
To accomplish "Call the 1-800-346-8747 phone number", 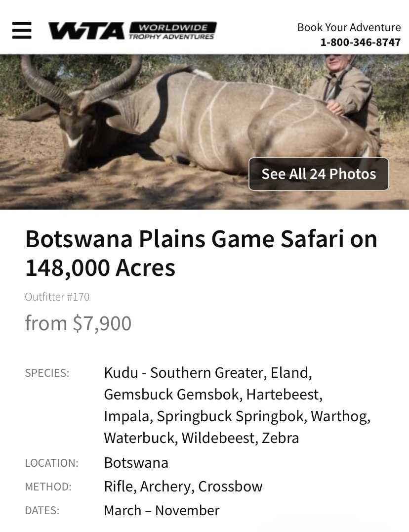I will [361, 43].
